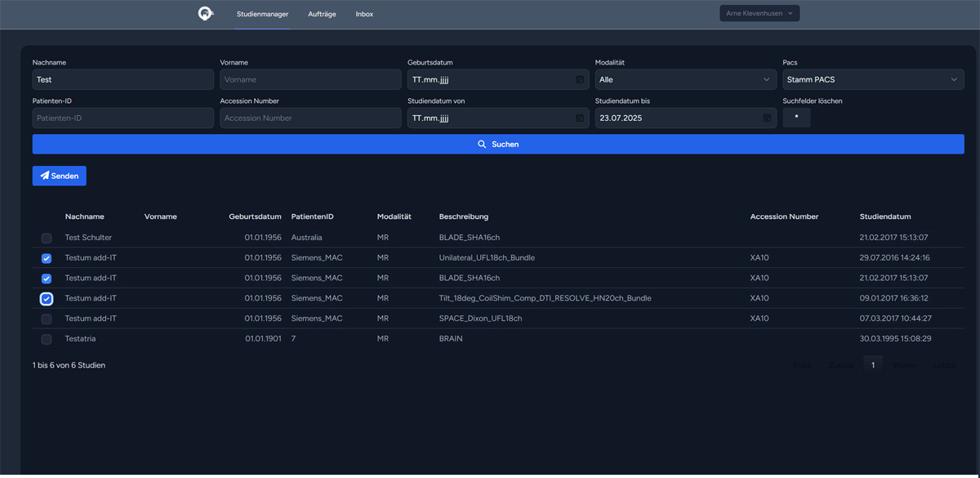Open the Studiendatum von calendar icon
The height and width of the screenshot is (478, 980).
[x=579, y=118]
